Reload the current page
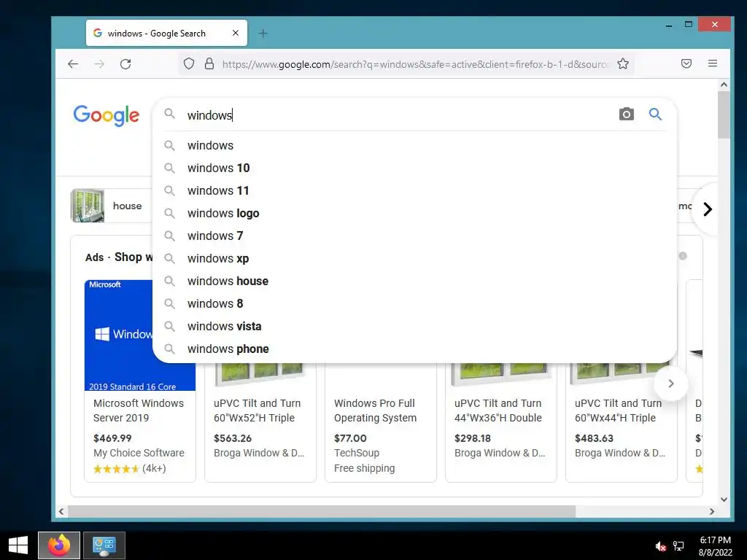The image size is (747, 560). click(x=125, y=64)
